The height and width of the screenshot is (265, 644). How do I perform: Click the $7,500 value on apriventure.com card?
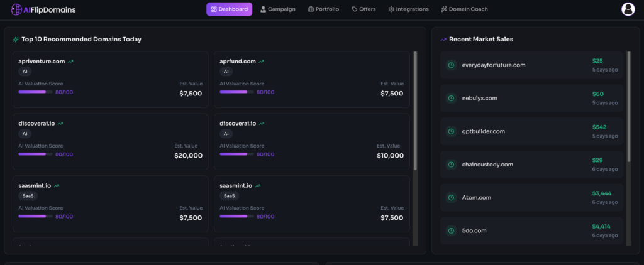(191, 94)
